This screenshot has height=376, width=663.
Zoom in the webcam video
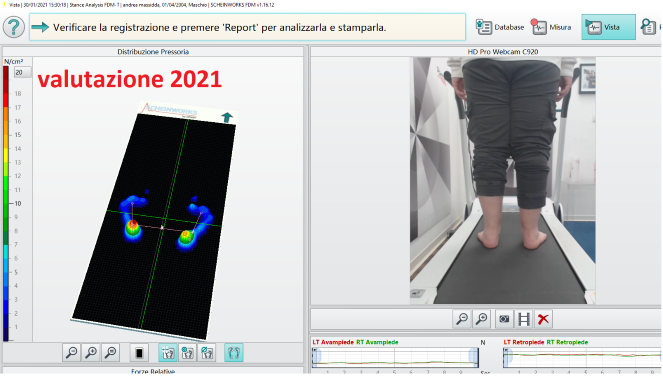pyautogui.click(x=482, y=319)
